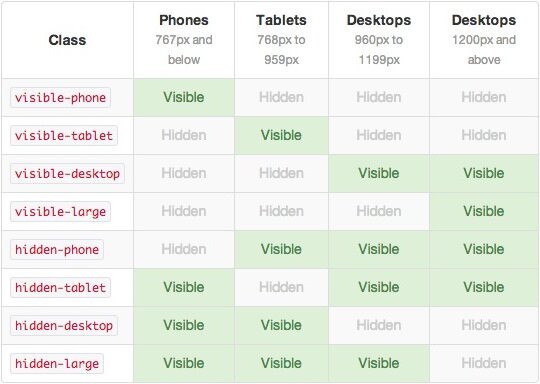
Task: Click Phones Visible cell in hidden-desktop row
Action: (x=184, y=325)
